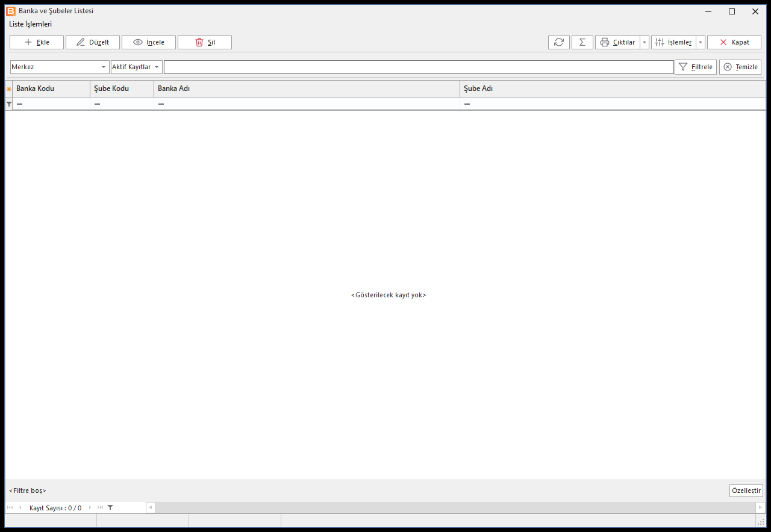The width and height of the screenshot is (771, 532).
Task: Expand the Çıktılar dropdown arrow
Action: 645,42
